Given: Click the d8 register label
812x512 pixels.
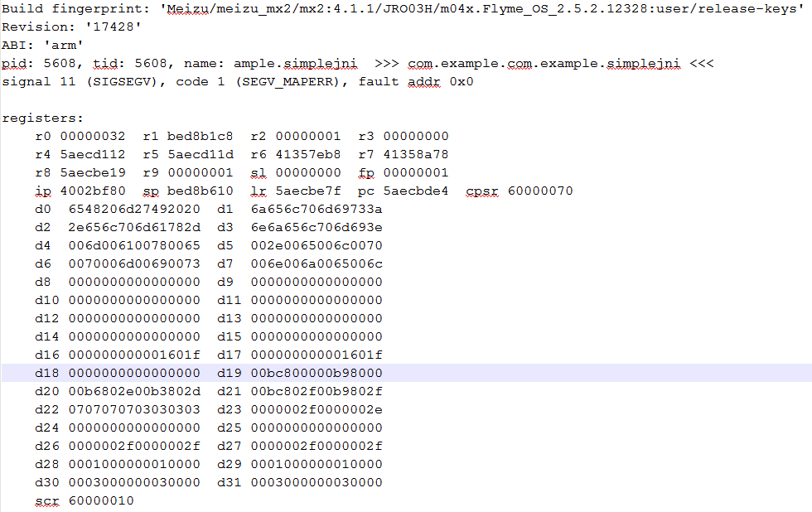Looking at the screenshot, I should click(x=43, y=283).
